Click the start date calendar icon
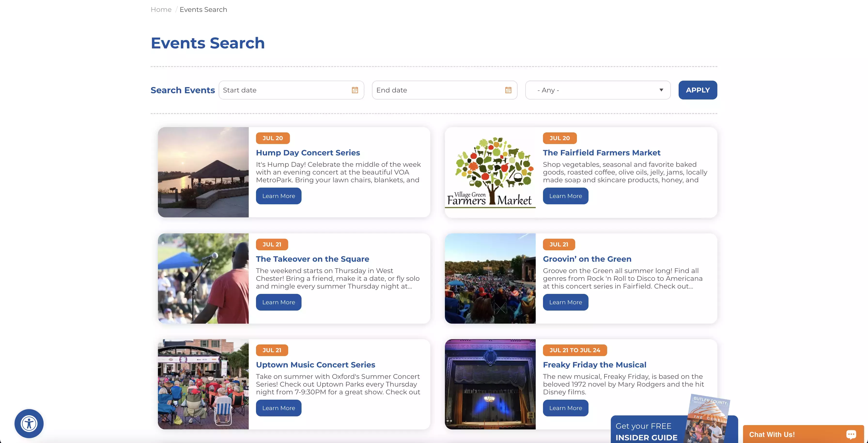 click(x=355, y=90)
